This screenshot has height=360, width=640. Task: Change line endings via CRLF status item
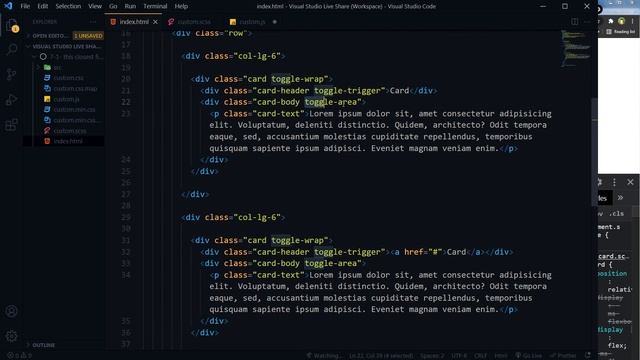click(x=480, y=356)
